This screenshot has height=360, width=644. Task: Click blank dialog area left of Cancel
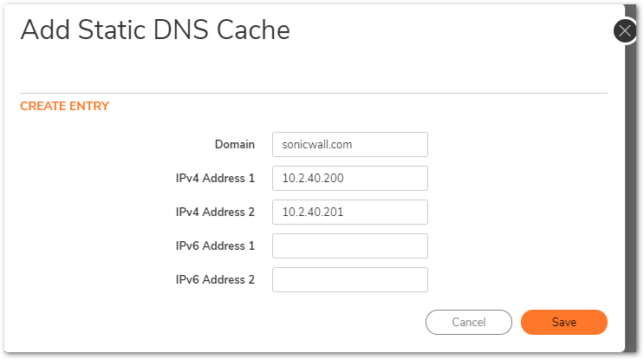(213, 322)
